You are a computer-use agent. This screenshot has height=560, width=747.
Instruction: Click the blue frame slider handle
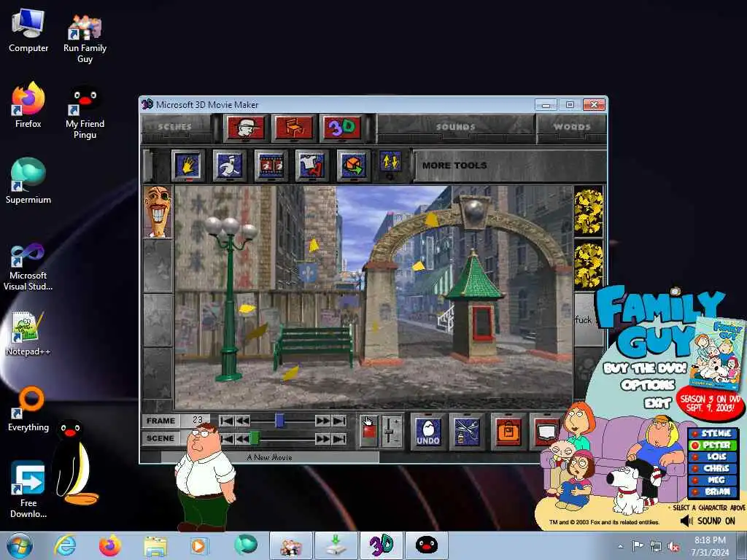point(279,421)
